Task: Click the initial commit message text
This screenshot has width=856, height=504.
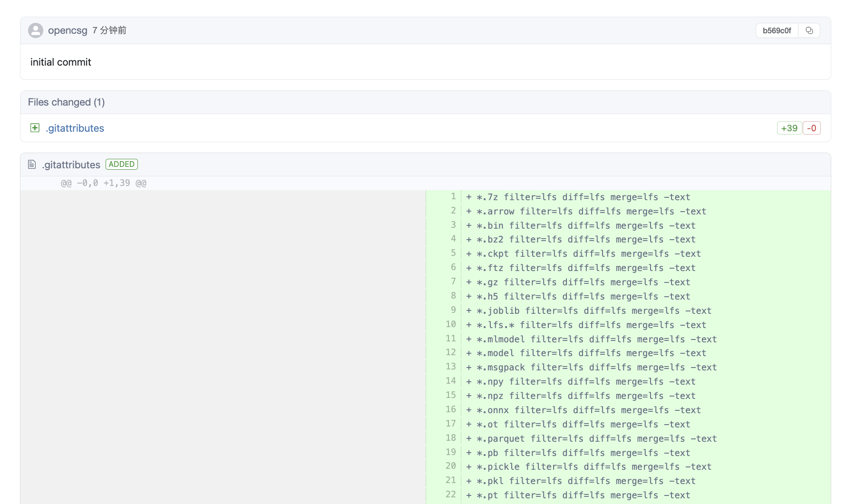Action: (x=60, y=62)
